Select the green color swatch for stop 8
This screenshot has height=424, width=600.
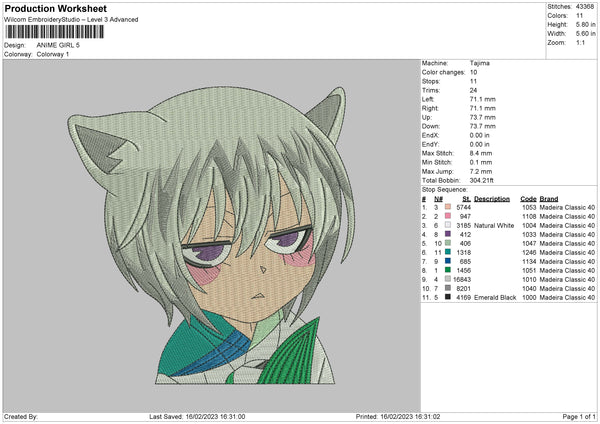(448, 270)
